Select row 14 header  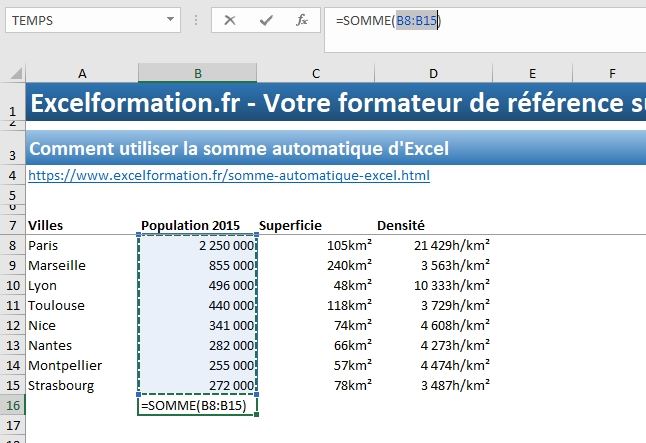pos(12,365)
